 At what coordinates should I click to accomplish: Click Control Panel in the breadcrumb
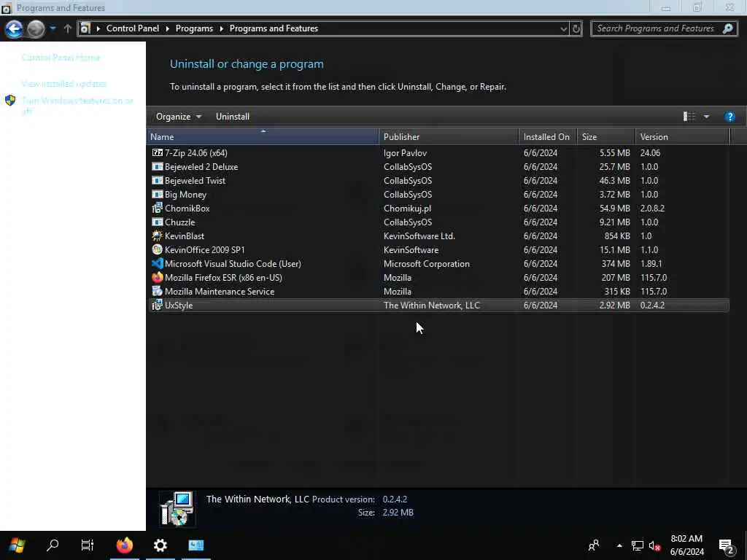[x=133, y=28]
